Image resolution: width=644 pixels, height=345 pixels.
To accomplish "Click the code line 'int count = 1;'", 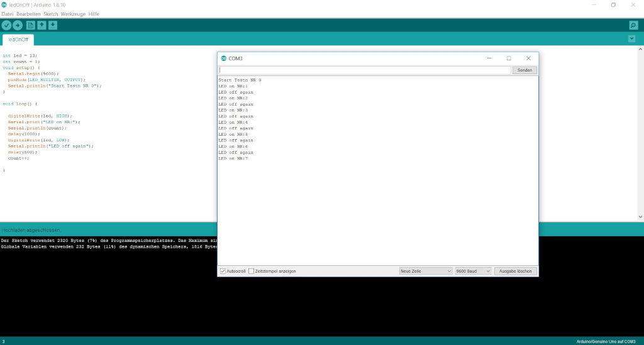I will pyautogui.click(x=21, y=62).
